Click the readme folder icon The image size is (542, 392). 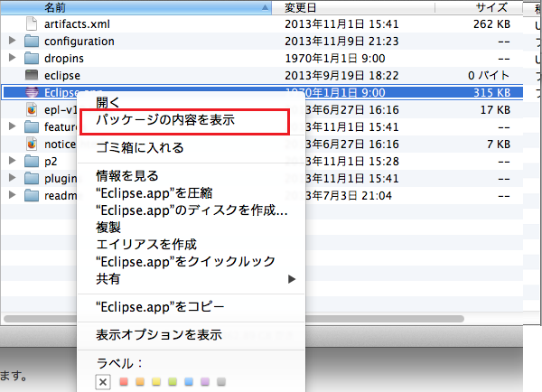point(32,195)
